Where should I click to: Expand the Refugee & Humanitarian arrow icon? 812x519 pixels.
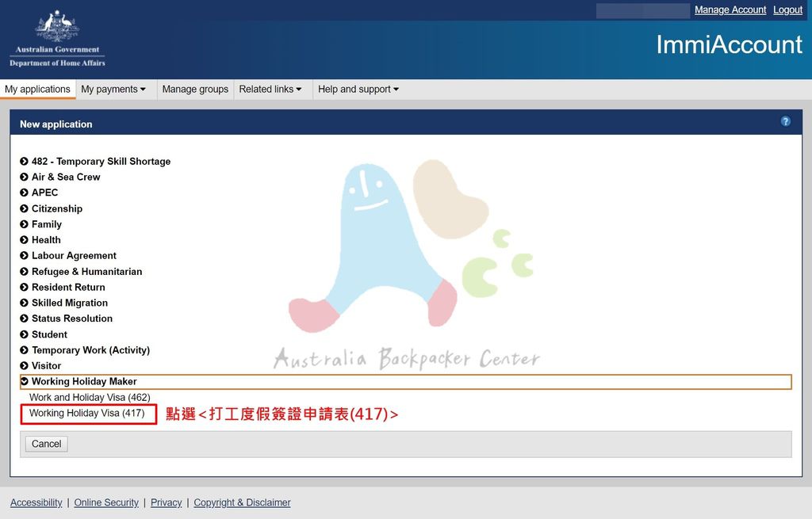[x=24, y=271]
